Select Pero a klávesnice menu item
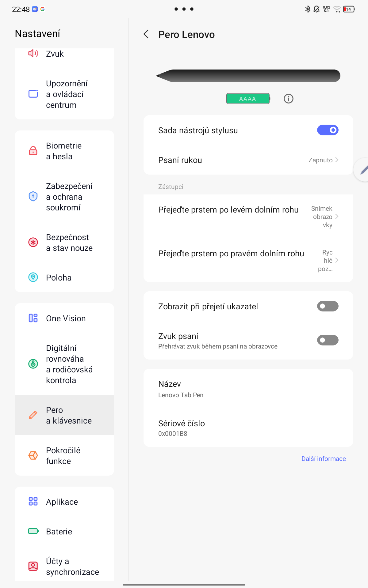368x588 pixels. 64,415
